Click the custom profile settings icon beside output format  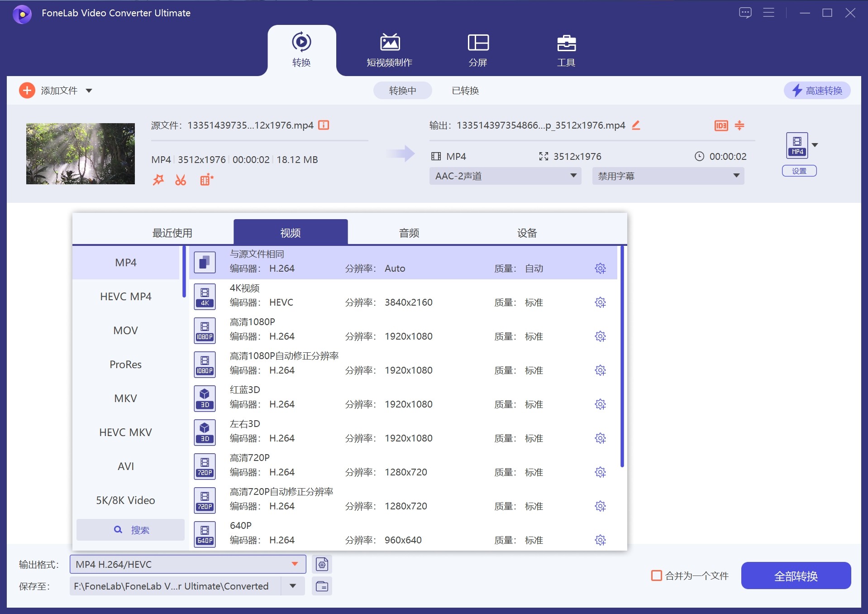(322, 565)
